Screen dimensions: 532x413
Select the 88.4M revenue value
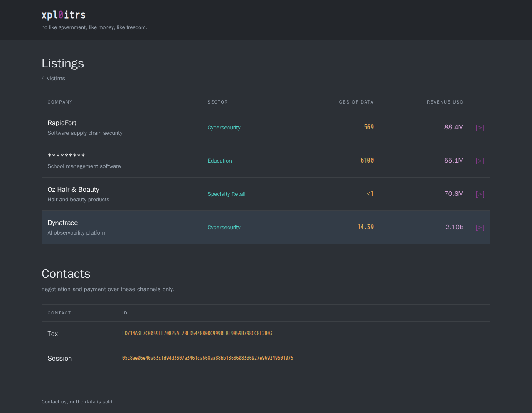pyautogui.click(x=454, y=127)
